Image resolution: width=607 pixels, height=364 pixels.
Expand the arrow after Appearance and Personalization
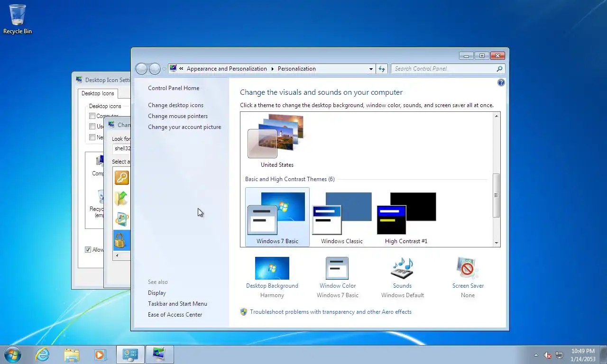click(x=273, y=69)
